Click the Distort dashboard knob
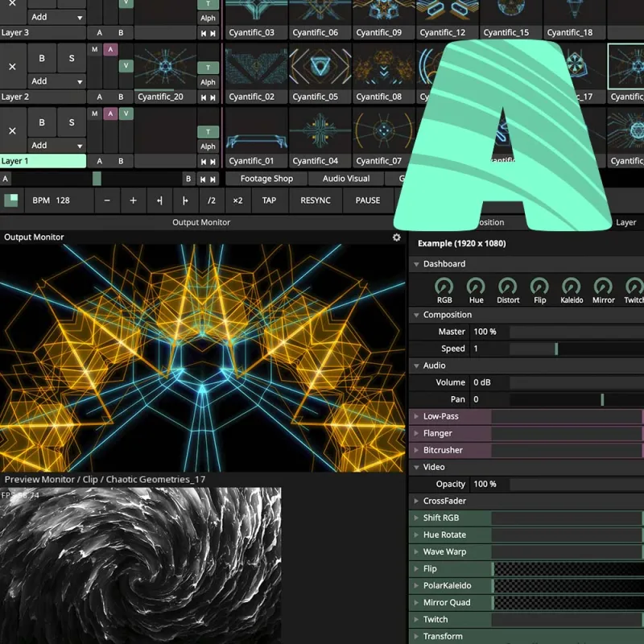 coord(508,287)
